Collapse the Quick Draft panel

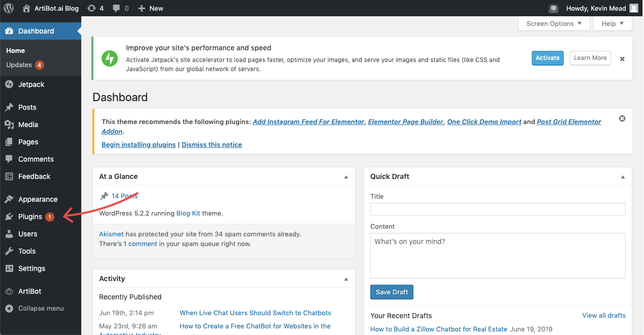pos(623,177)
